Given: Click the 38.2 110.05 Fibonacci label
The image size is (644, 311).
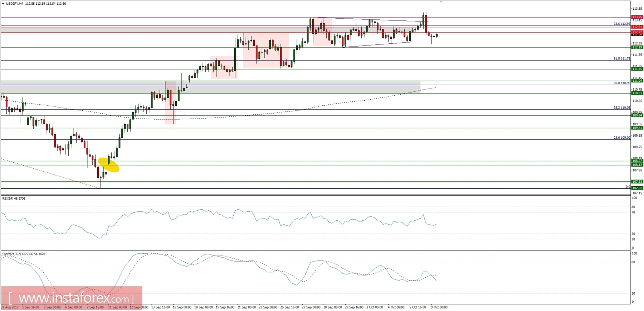Looking at the screenshot, I should (x=622, y=107).
